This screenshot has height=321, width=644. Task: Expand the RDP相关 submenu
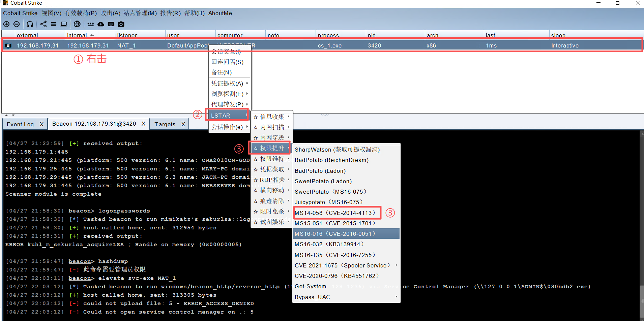272,180
